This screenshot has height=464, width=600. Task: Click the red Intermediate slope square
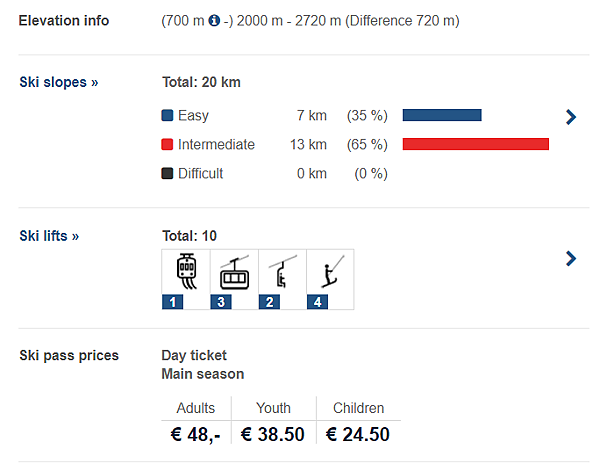(x=168, y=144)
